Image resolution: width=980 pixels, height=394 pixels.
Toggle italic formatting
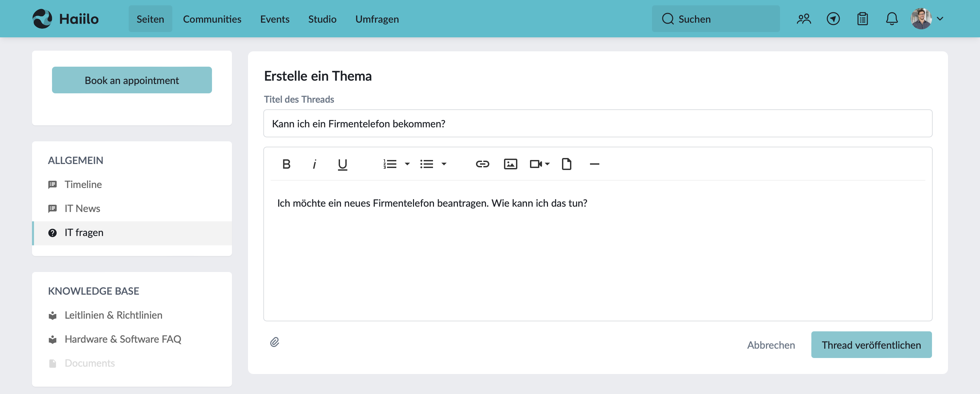pyautogui.click(x=314, y=164)
